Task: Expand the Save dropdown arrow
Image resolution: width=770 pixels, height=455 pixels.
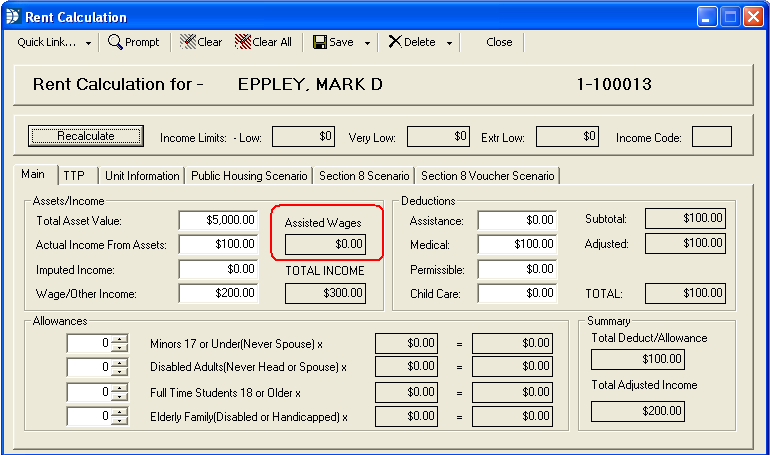Action: 367,43
